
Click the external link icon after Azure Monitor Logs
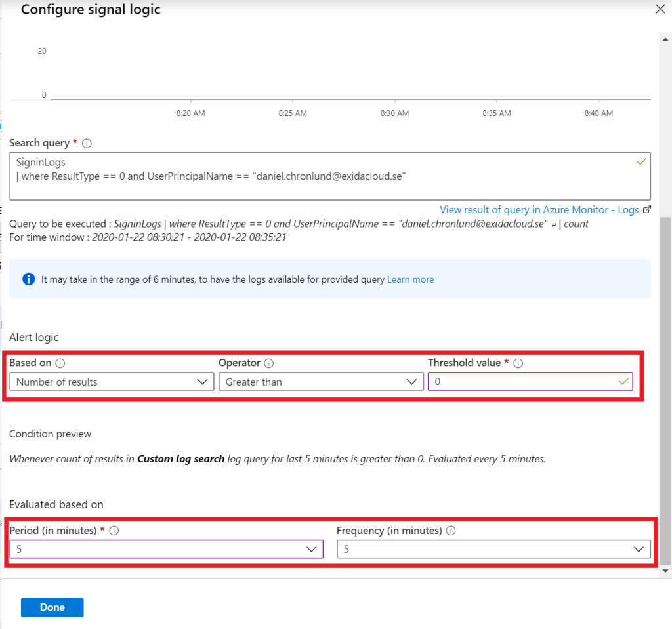tap(646, 209)
